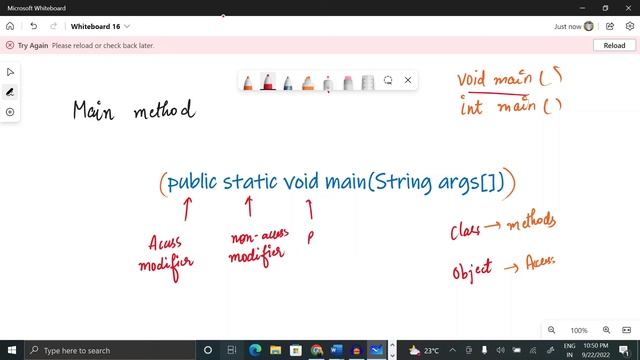This screenshot has height=360, width=640.
Task: Click the Try Again error icon
Action: (10, 45)
